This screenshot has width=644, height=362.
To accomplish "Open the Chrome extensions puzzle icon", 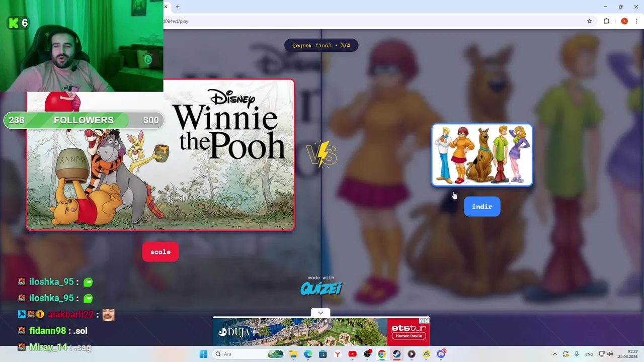I will pyautogui.click(x=606, y=21).
